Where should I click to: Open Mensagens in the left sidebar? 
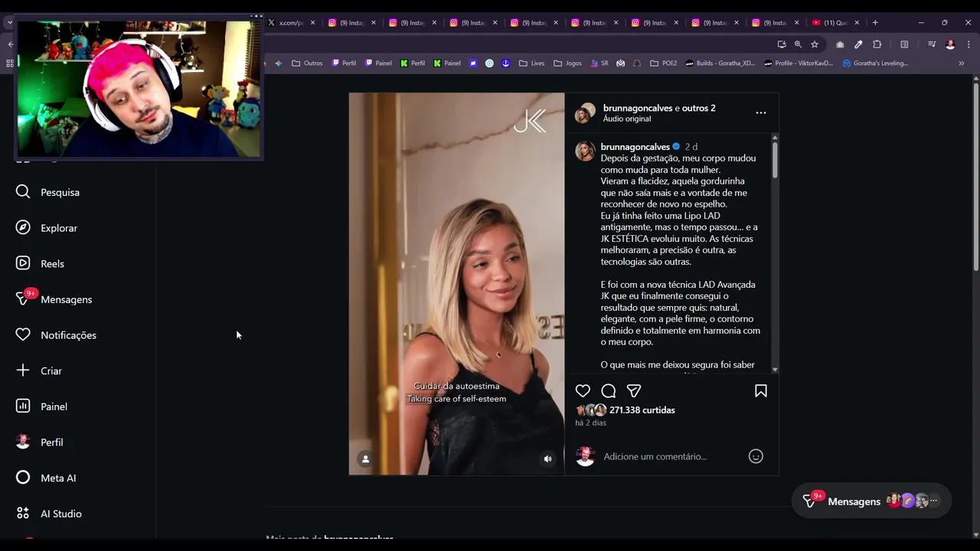54,299
